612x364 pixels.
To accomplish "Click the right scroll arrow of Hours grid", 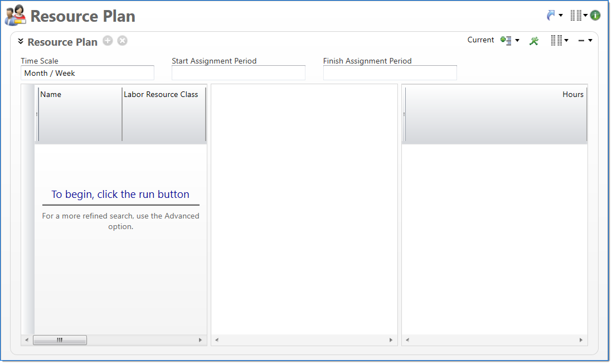I will click(581, 340).
